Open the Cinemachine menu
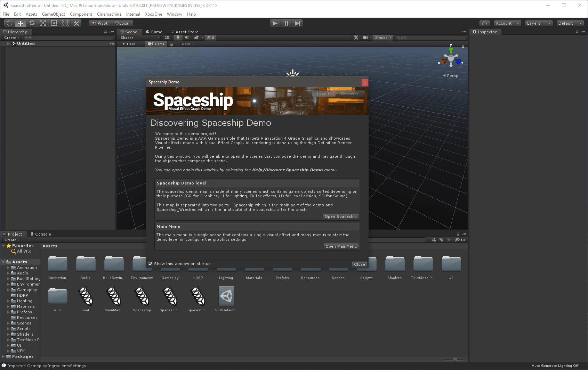This screenshot has height=370, width=588. 109,14
